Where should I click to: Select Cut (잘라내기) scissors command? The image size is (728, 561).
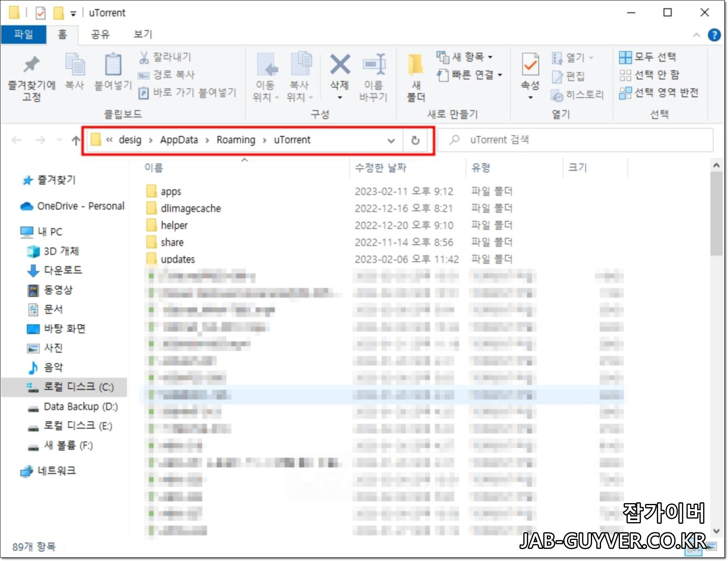165,57
